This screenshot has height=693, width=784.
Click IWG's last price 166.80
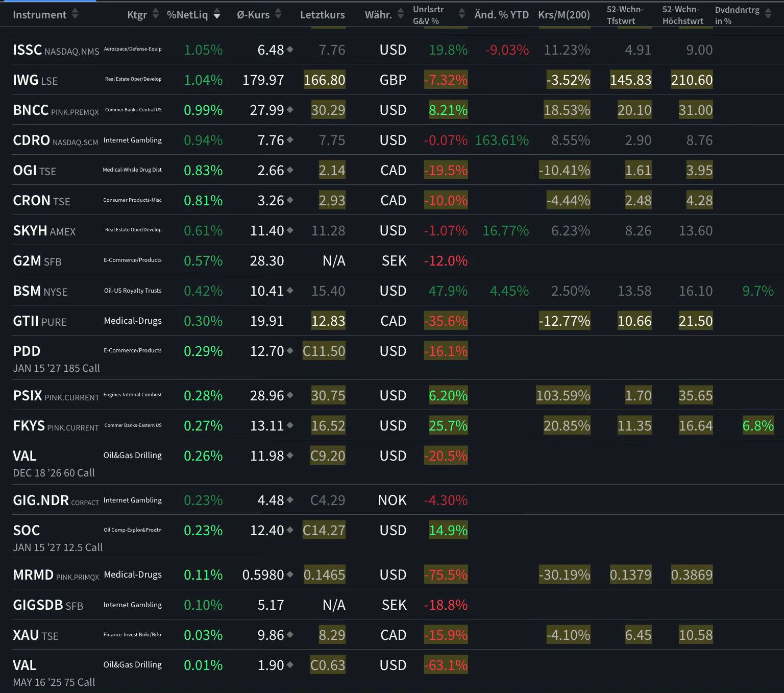pyautogui.click(x=325, y=80)
